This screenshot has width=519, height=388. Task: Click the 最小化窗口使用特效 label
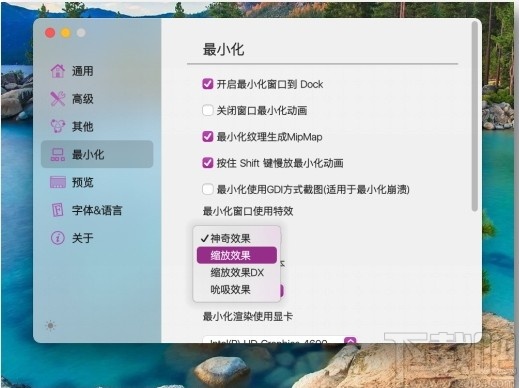[x=248, y=211]
